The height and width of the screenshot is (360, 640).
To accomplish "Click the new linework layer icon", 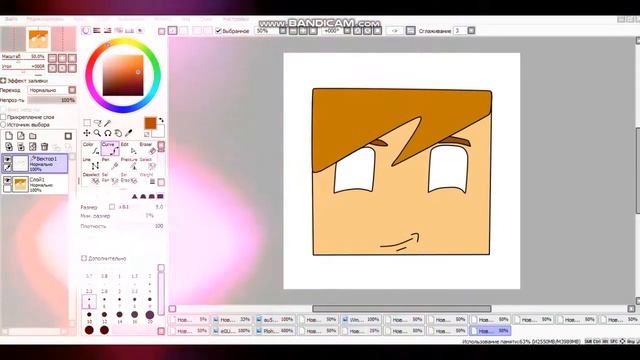I will click(21, 136).
